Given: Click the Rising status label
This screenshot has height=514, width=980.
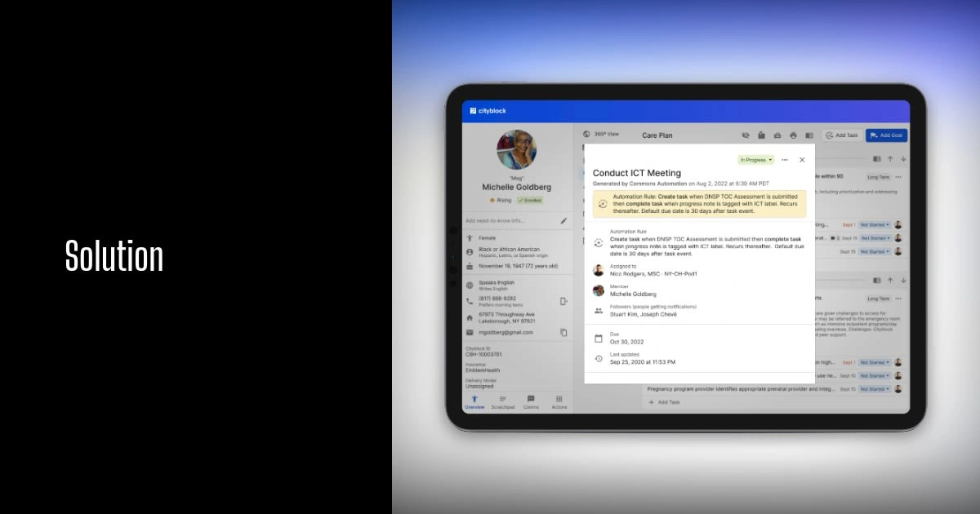Looking at the screenshot, I should click(501, 200).
